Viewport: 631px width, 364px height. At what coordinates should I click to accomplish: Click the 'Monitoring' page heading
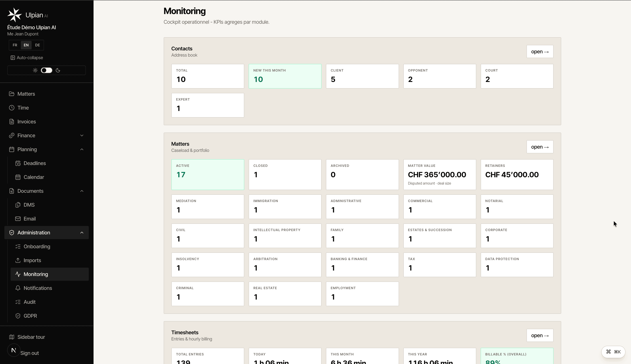pyautogui.click(x=185, y=11)
